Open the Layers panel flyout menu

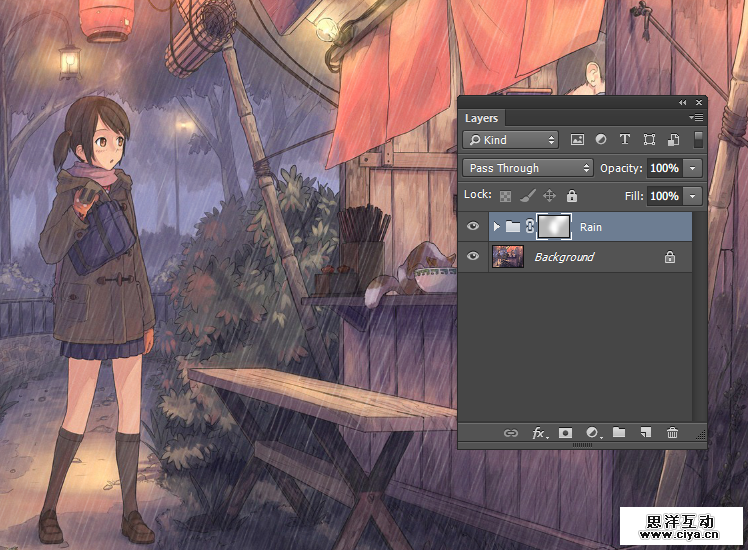click(697, 118)
